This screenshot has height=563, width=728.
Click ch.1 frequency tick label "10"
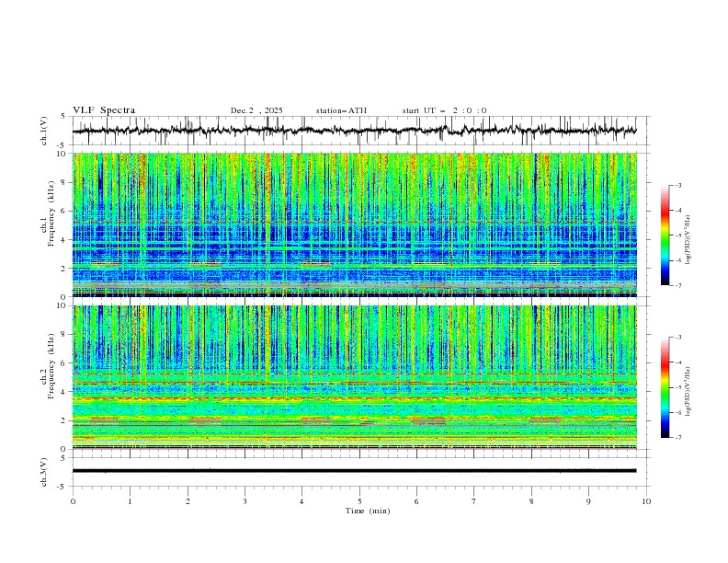pyautogui.click(x=63, y=154)
